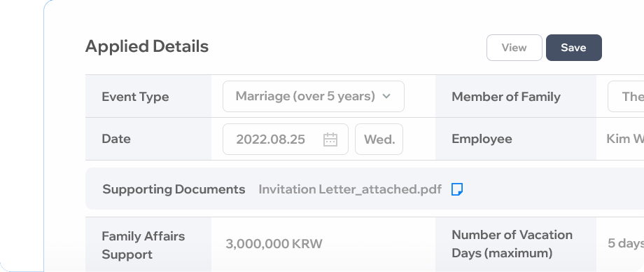This screenshot has width=644, height=272.
Task: Click Number of Vacation Days (maximum) label
Action: (x=512, y=243)
